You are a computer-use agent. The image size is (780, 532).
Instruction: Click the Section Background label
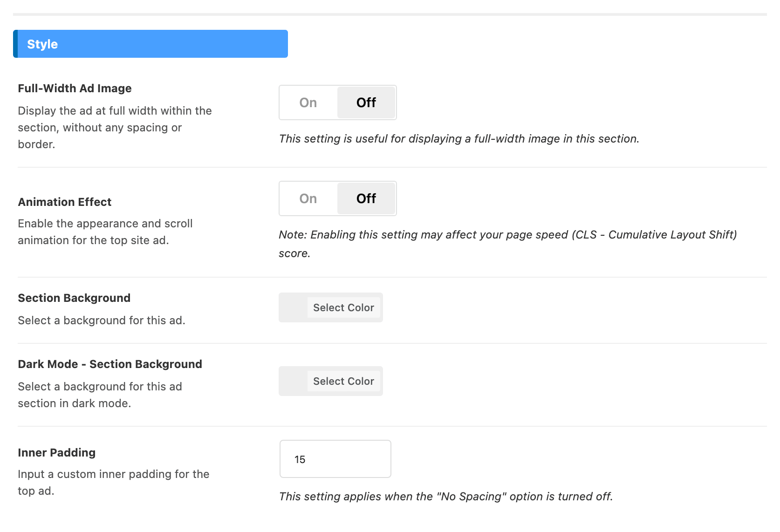click(74, 298)
